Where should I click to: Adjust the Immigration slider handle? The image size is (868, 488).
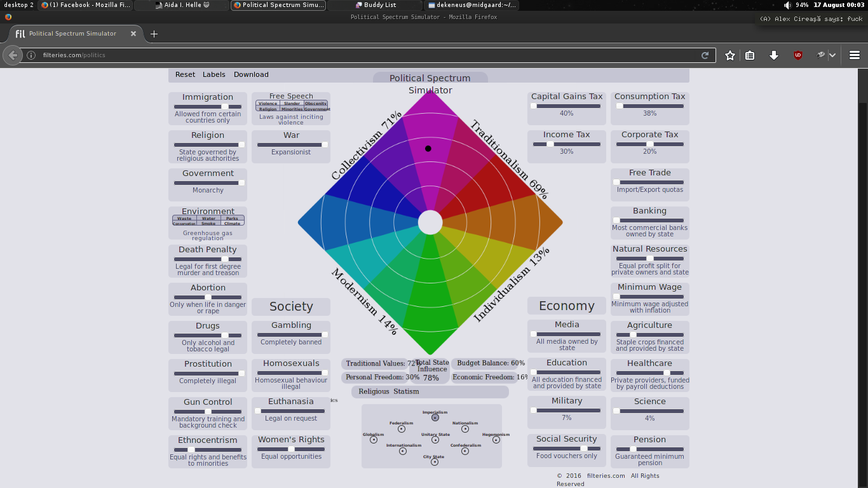[x=225, y=107]
